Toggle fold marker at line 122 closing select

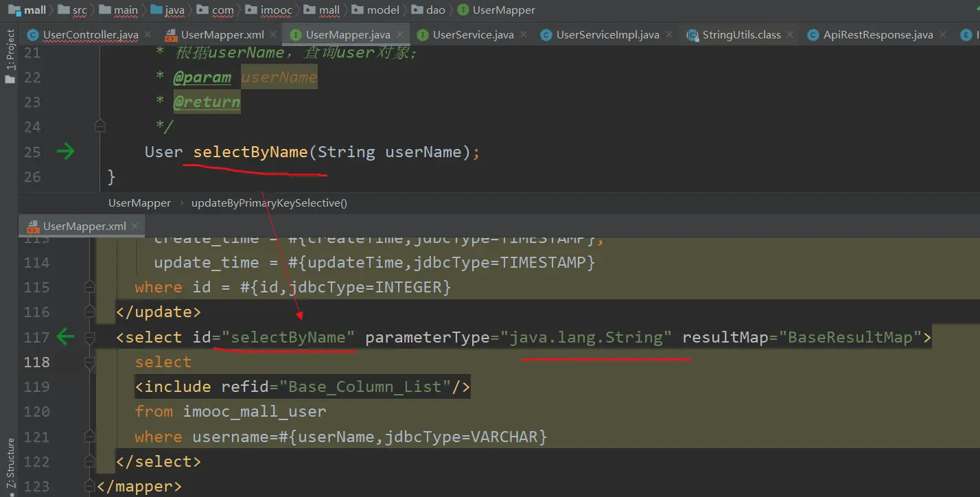pos(89,461)
